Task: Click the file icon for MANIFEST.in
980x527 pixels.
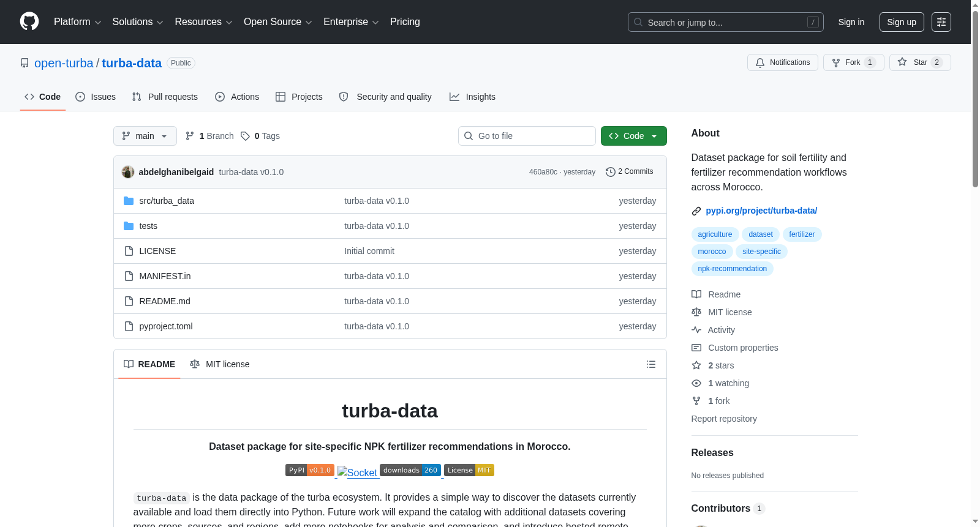Action: pos(129,276)
